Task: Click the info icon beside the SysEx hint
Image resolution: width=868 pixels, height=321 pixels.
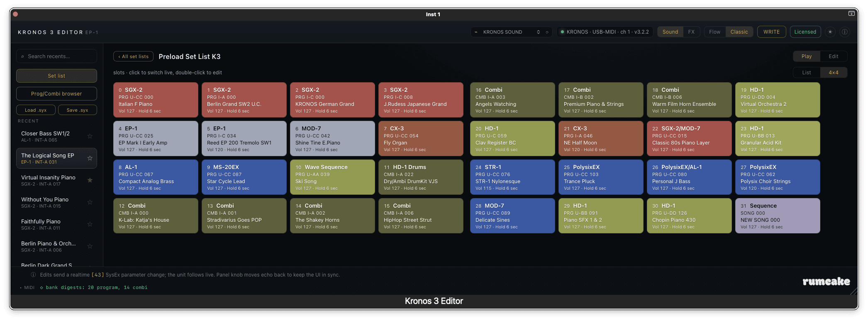Action: tap(34, 275)
